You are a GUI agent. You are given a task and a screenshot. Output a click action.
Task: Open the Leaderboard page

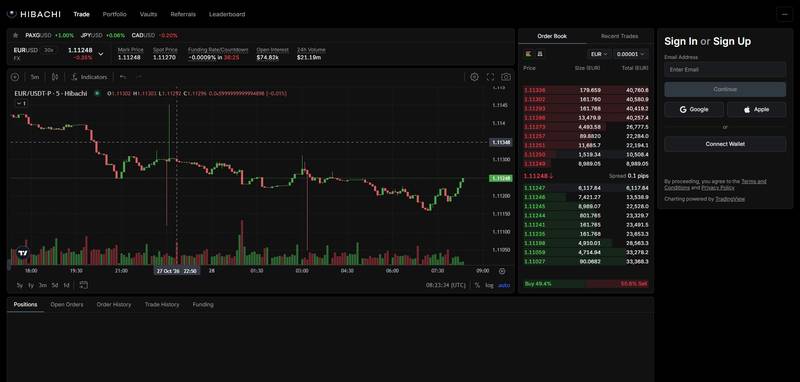tap(227, 14)
